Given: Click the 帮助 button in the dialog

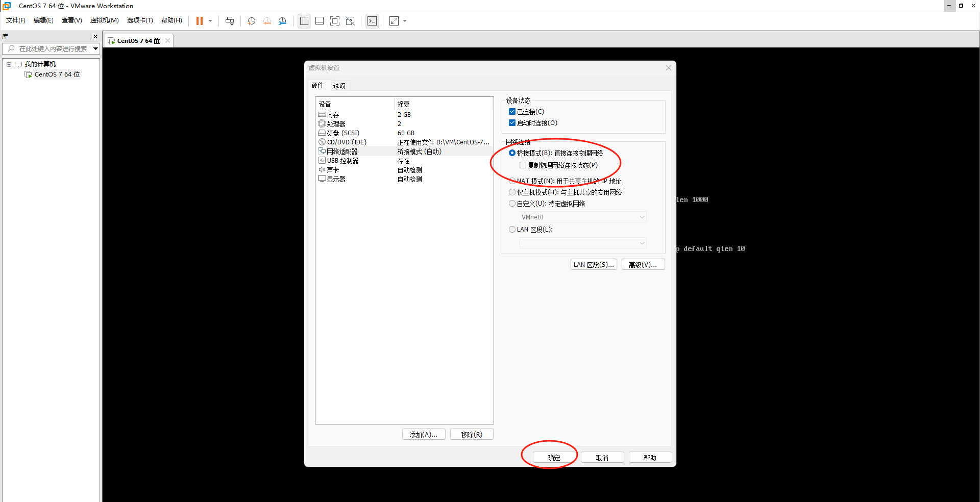Looking at the screenshot, I should [x=650, y=458].
